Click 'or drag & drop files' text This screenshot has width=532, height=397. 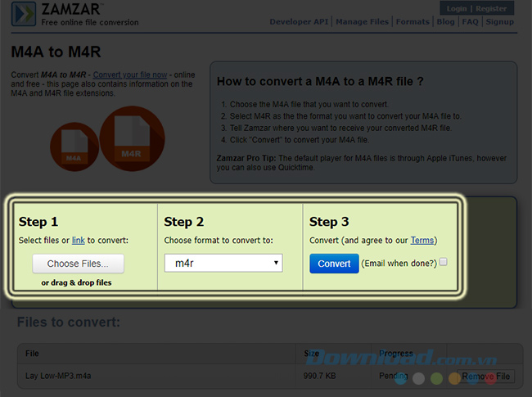tap(76, 282)
